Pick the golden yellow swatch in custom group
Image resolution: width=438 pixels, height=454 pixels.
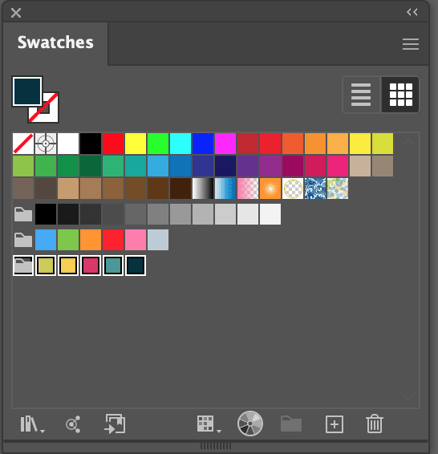68,265
